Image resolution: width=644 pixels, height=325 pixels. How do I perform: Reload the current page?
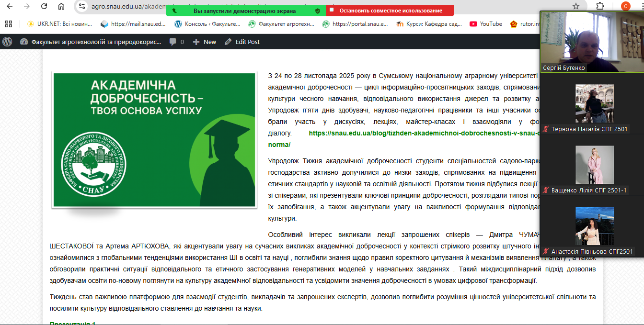pyautogui.click(x=44, y=6)
